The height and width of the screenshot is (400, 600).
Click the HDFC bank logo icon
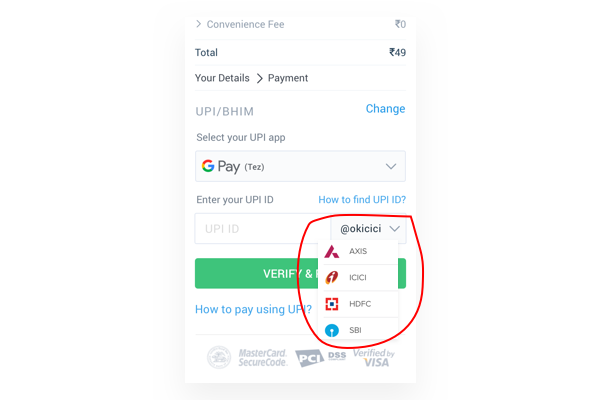[331, 304]
